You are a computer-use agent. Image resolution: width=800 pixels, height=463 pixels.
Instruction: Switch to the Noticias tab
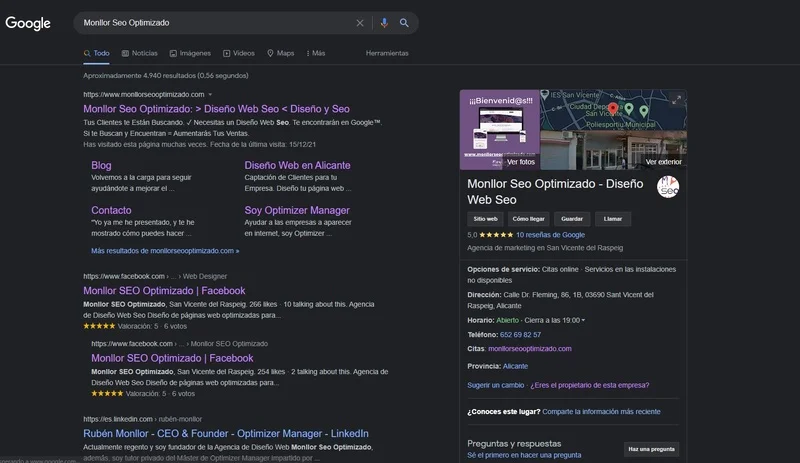(139, 52)
